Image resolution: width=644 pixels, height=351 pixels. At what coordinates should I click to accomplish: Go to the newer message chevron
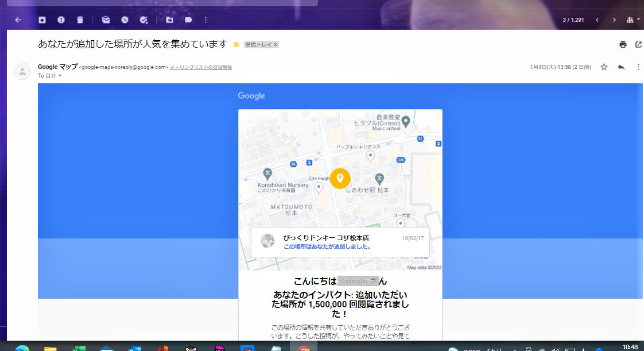tap(597, 20)
